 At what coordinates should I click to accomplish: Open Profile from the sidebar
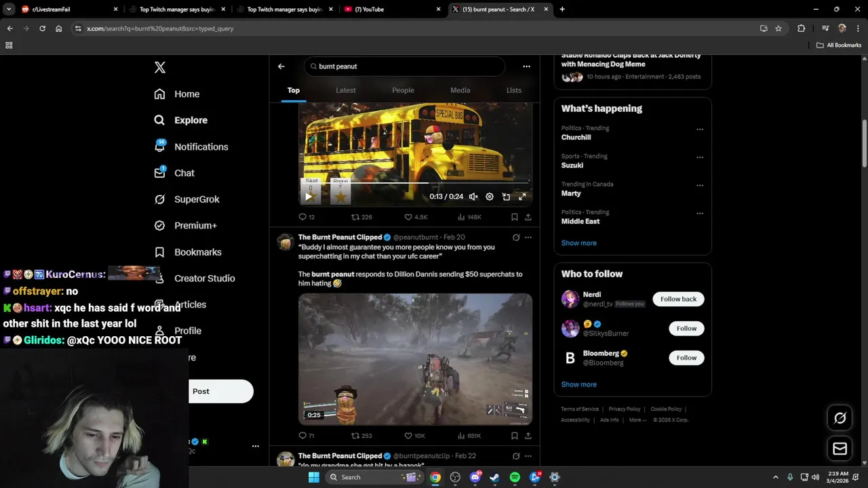click(178, 331)
